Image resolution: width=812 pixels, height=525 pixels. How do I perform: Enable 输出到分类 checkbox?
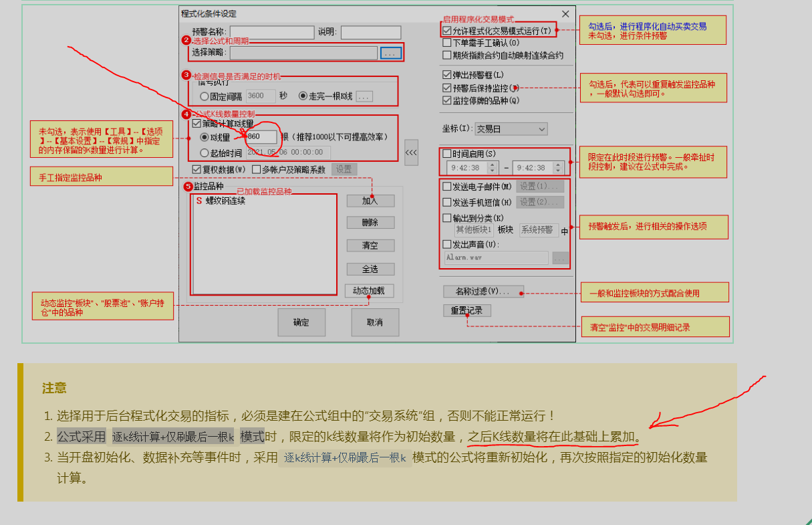click(x=447, y=217)
